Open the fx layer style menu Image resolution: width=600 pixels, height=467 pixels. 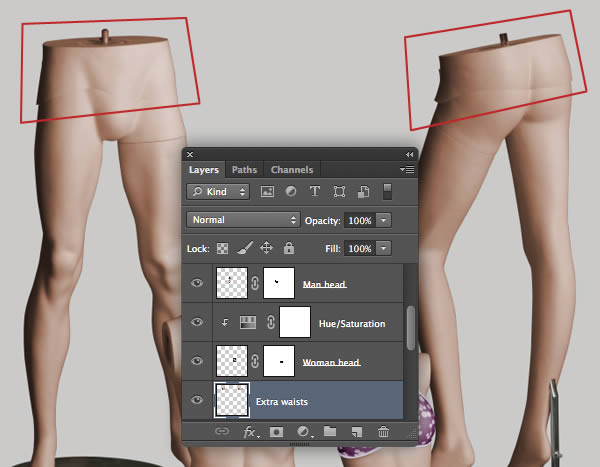[250, 433]
